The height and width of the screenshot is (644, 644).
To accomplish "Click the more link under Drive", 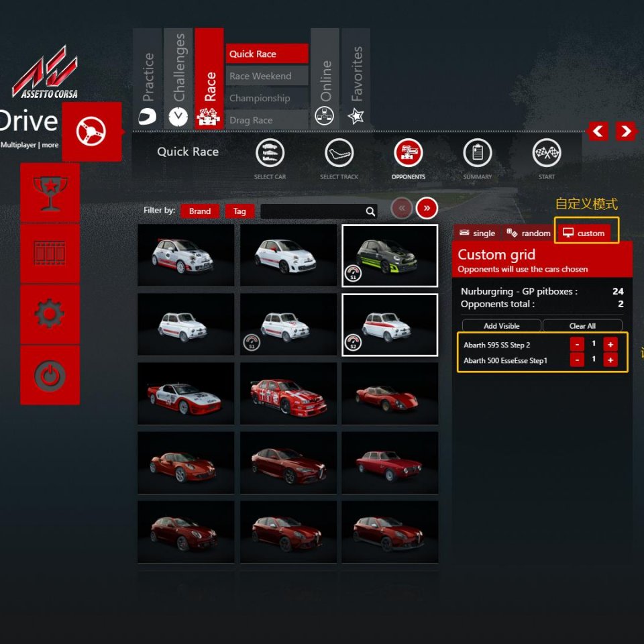I will coord(50,145).
